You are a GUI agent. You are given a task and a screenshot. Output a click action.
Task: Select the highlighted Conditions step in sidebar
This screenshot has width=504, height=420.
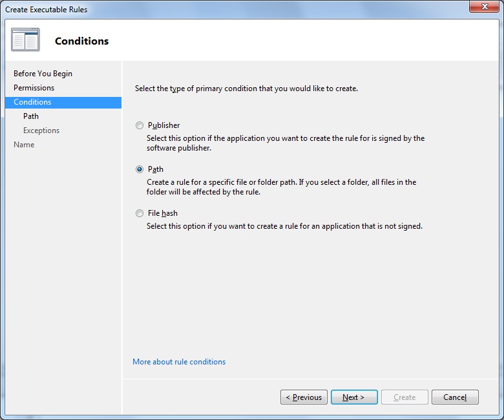(32, 102)
